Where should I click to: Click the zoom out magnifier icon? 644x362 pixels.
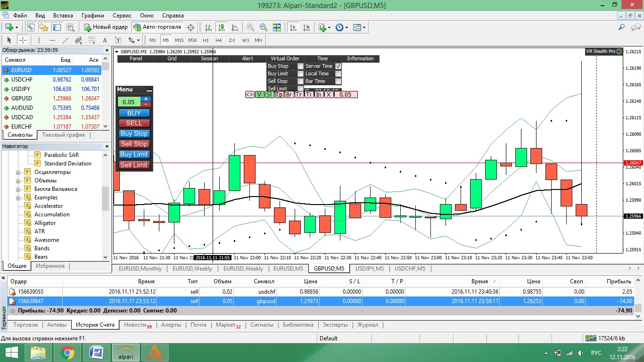(264, 27)
